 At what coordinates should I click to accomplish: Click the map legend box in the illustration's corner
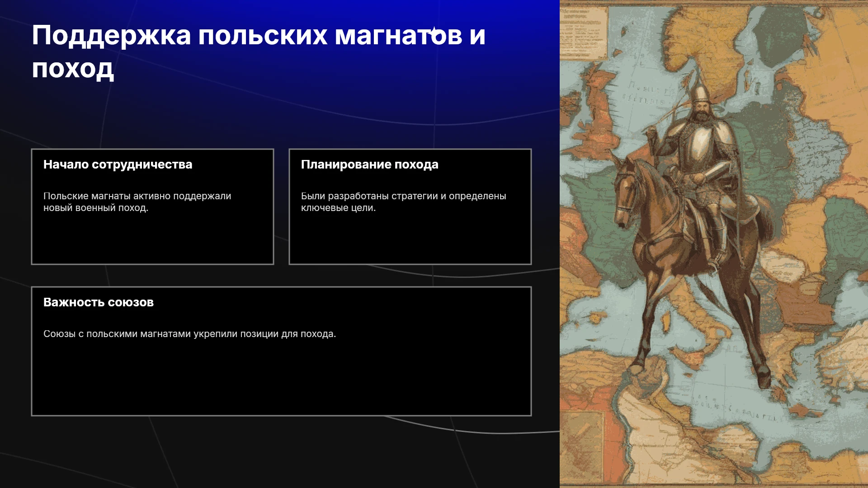click(583, 33)
